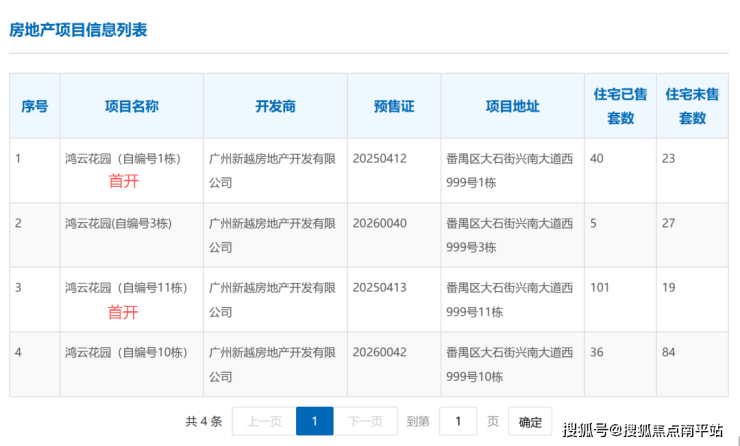Click the 住宅已售套数 column header
Viewport: 740px width, 446px height.
coord(621,106)
